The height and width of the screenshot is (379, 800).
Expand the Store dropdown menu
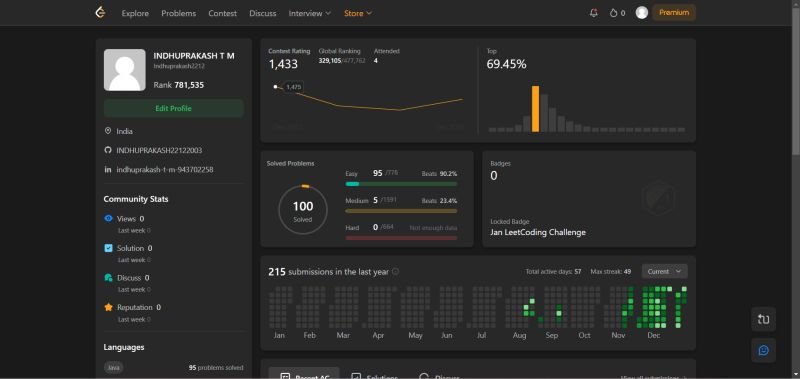[x=358, y=13]
